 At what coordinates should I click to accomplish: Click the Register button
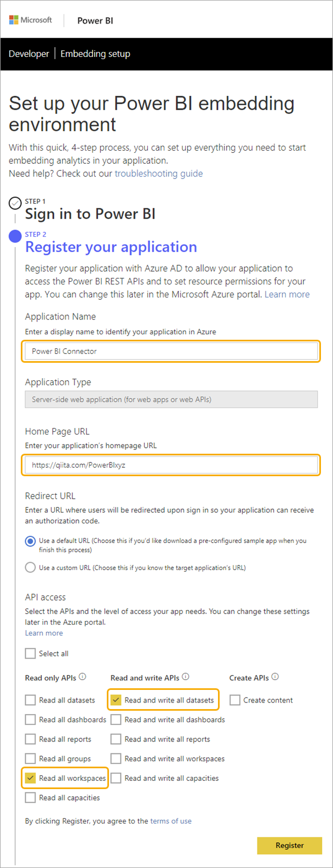(x=290, y=846)
